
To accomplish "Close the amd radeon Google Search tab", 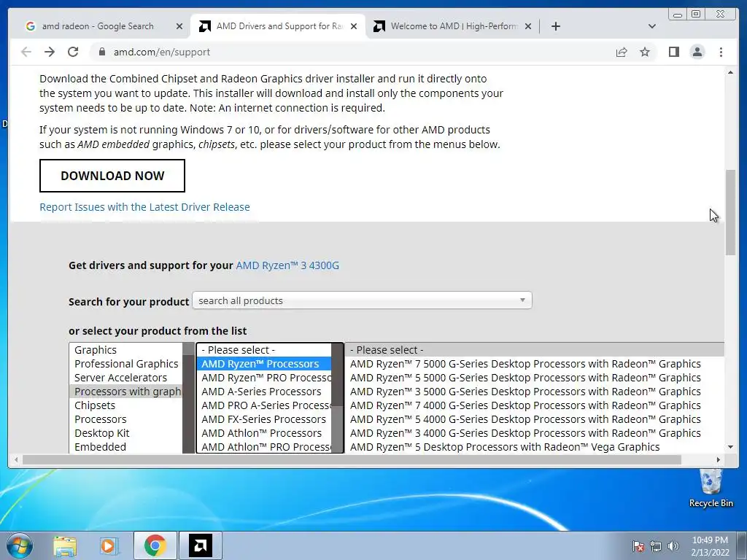I will pos(179,26).
